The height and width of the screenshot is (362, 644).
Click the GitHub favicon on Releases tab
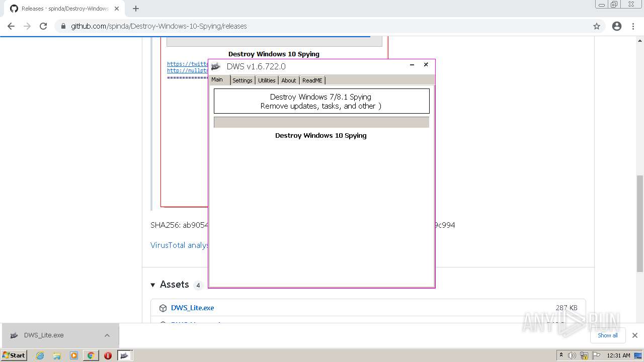[x=14, y=9]
